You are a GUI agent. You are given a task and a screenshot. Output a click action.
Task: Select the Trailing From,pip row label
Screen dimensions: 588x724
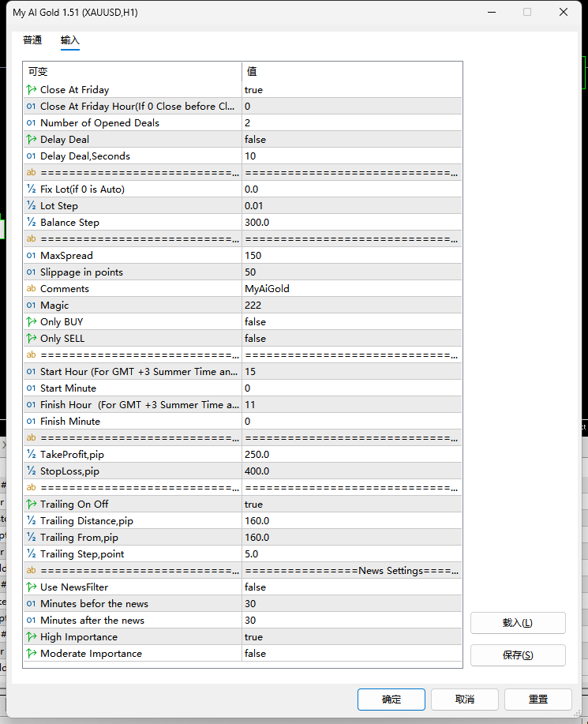point(79,538)
